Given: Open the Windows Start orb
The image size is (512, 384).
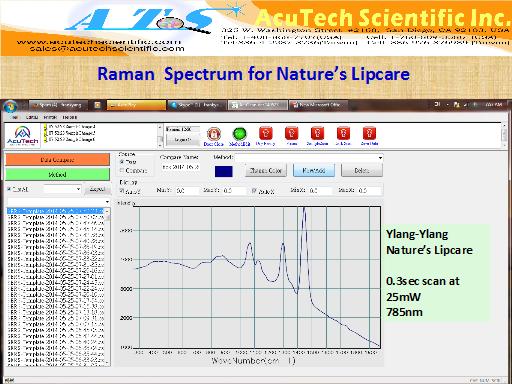Looking at the screenshot, I should tap(10, 106).
